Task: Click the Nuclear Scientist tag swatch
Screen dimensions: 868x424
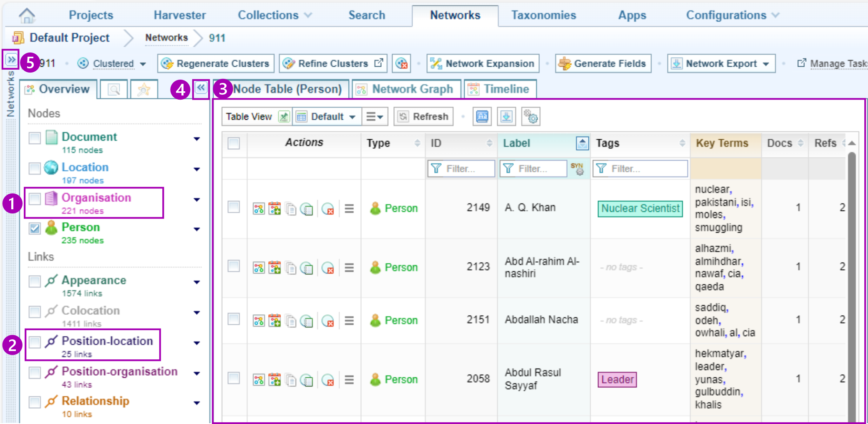Action: pos(640,208)
